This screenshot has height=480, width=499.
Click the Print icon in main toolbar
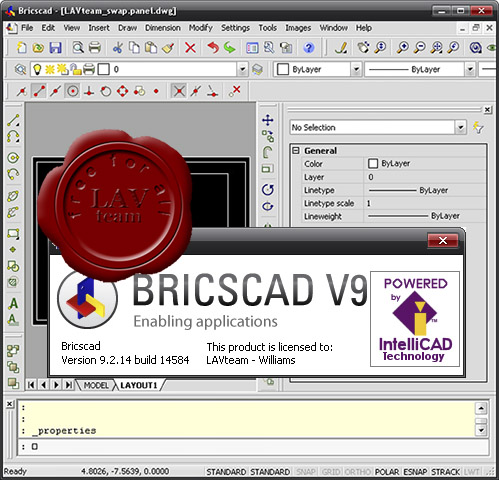click(95, 48)
